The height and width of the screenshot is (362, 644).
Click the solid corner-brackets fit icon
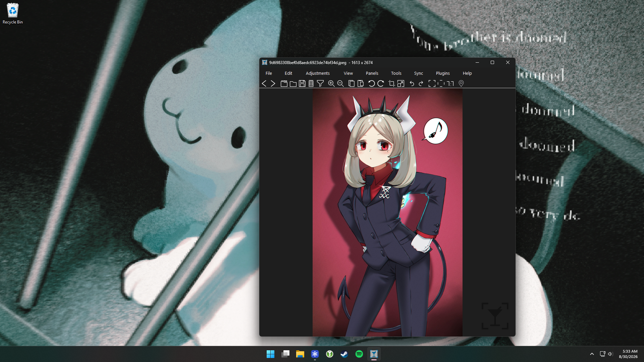click(x=432, y=83)
